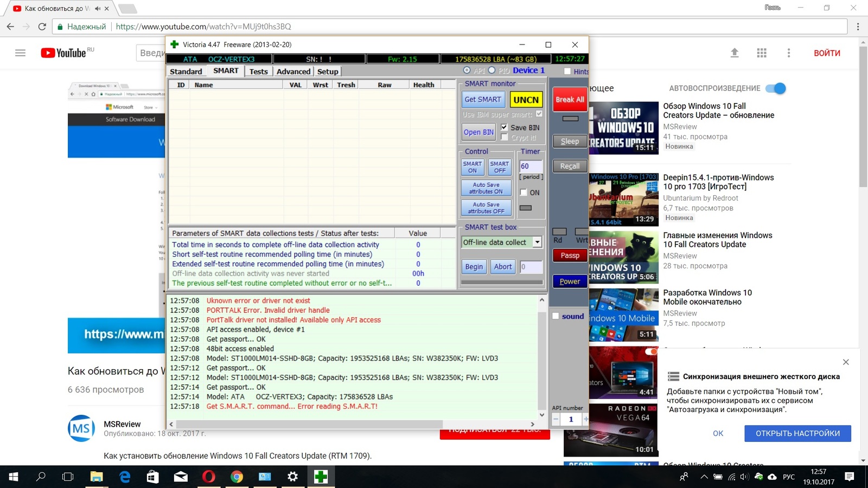Click Chrome back arrow

[x=10, y=26]
